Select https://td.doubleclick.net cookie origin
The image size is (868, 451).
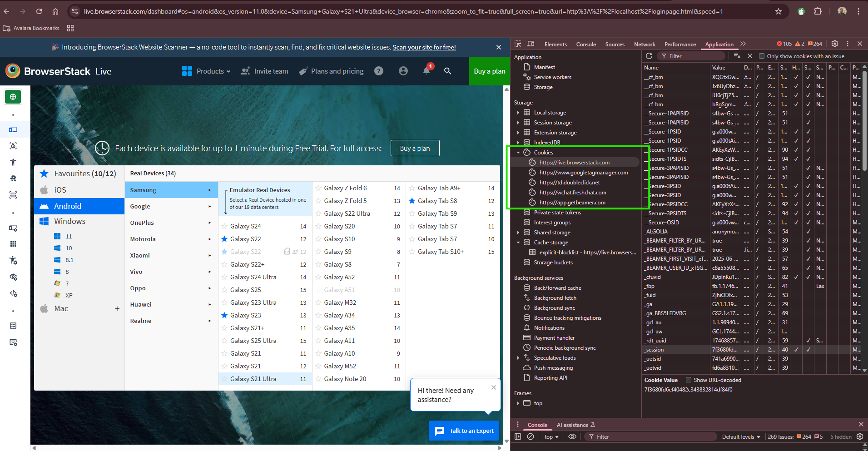570,183
